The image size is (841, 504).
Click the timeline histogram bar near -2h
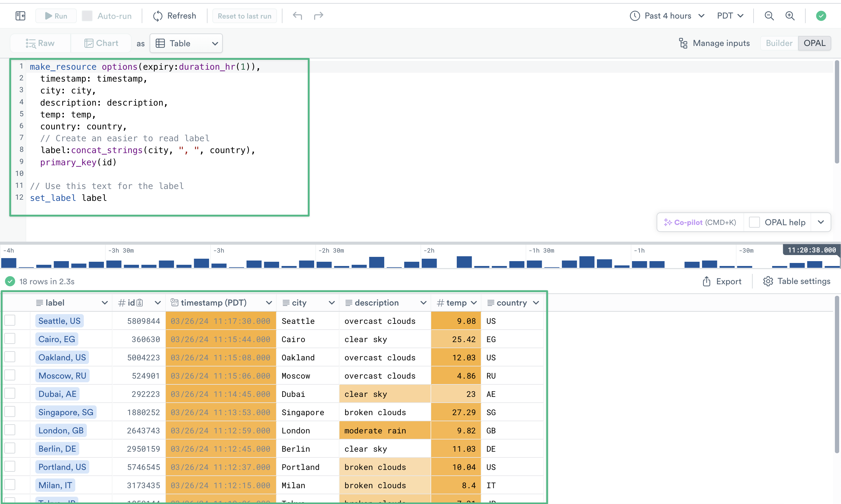(429, 263)
